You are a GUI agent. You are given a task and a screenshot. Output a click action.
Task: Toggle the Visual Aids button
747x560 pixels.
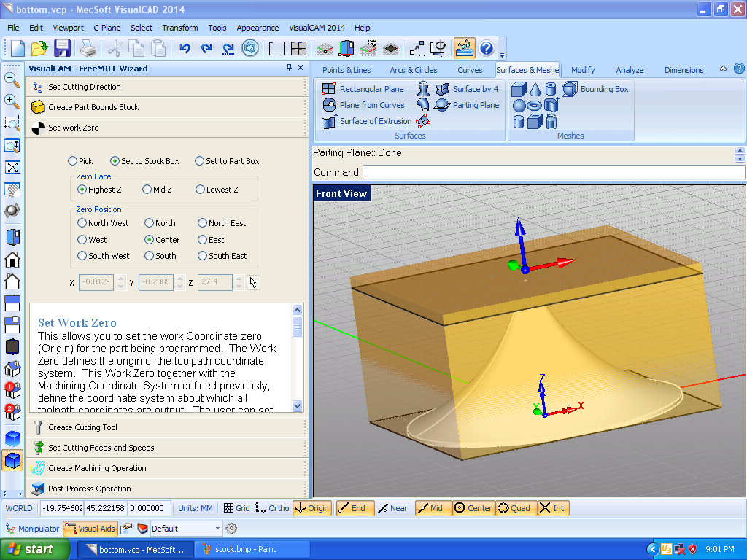pos(90,528)
